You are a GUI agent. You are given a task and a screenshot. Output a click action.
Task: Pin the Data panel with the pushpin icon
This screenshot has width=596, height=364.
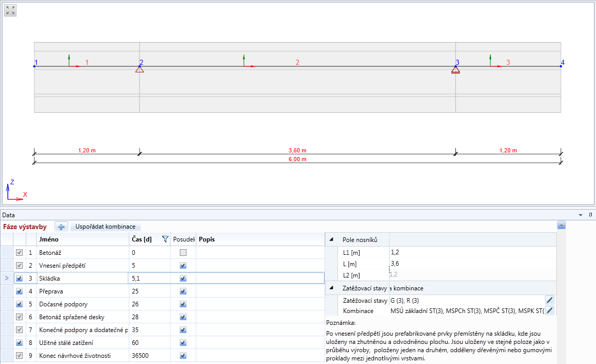[x=590, y=215]
